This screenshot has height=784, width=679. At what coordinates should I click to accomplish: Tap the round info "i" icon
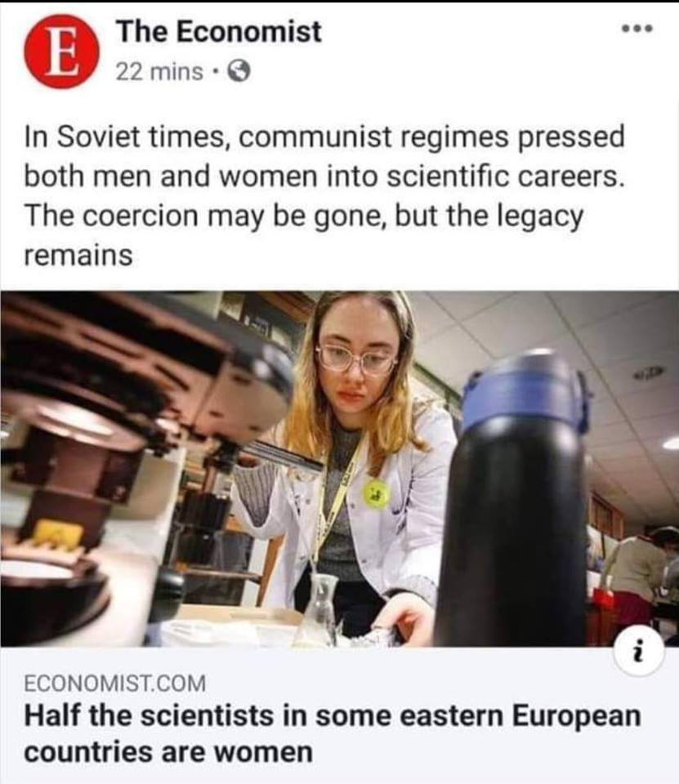[x=638, y=652]
